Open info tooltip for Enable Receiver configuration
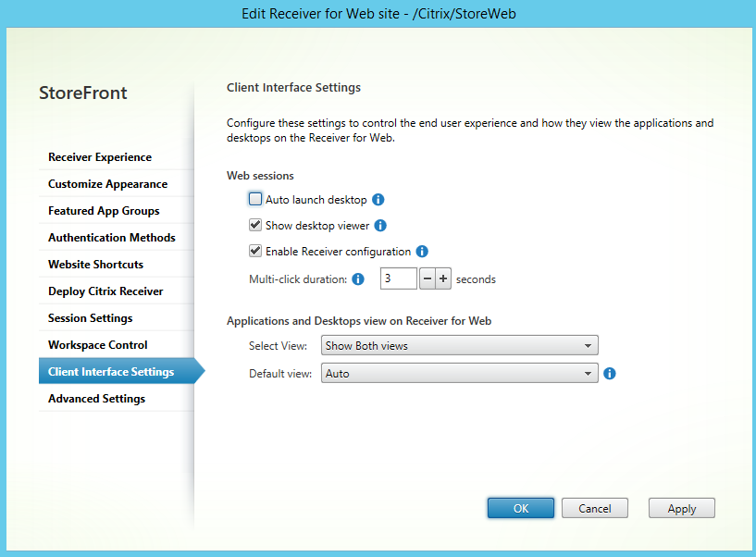Screen dimensions: 756x557 [x=422, y=252]
